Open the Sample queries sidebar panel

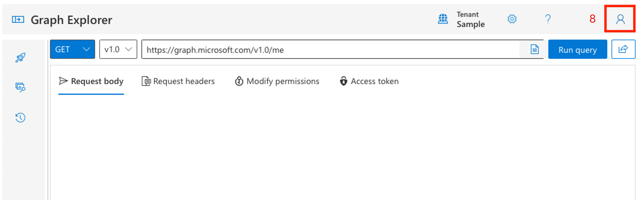(20, 57)
